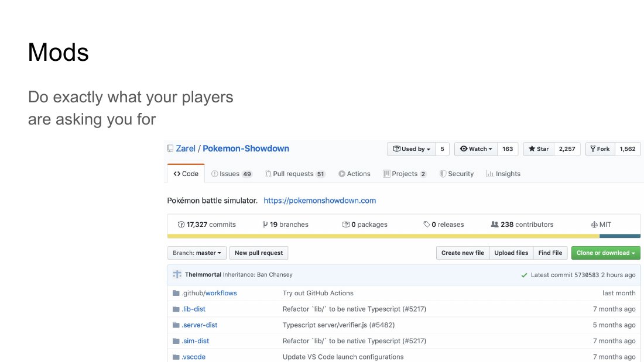Screen dimensions: 644x362
Task: Click the folder icon beside .server-dist
Action: tap(176, 325)
